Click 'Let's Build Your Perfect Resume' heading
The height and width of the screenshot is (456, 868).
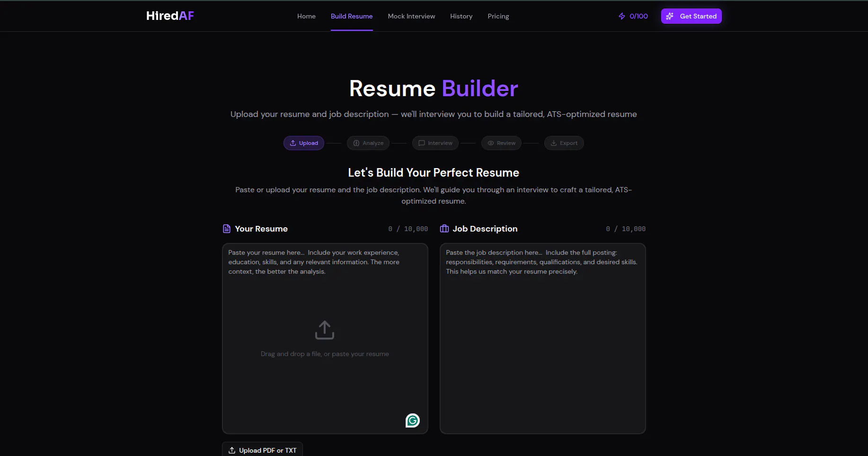[x=434, y=173]
